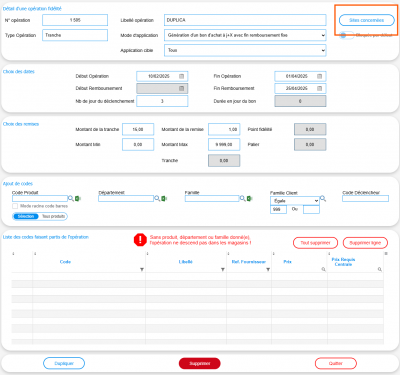400x375 pixels.
Task: Click Tout supprimer button
Action: 315,243
